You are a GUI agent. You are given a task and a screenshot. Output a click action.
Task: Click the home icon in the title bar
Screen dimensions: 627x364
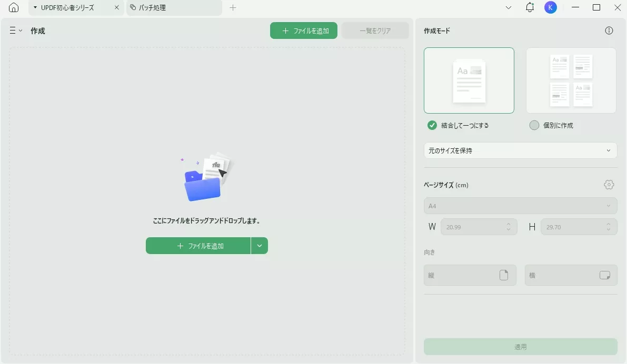[13, 7]
